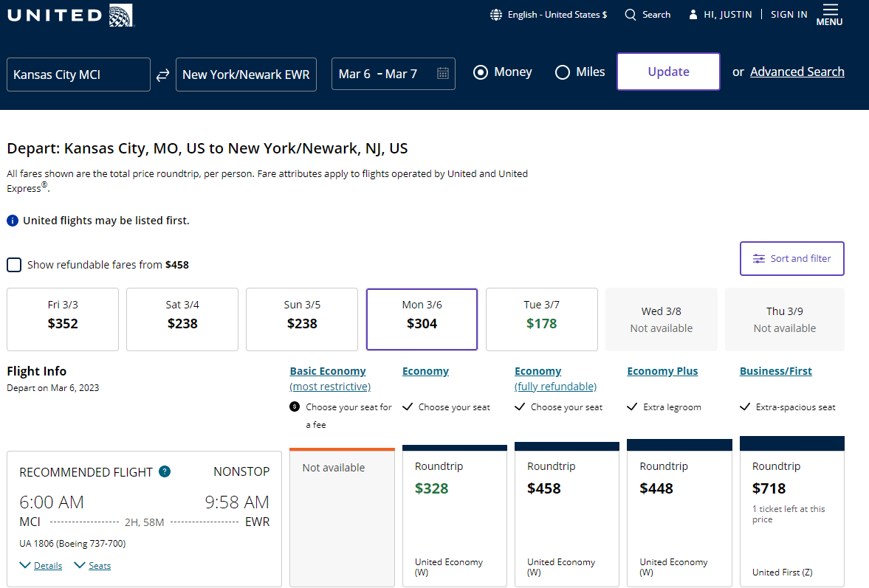Open the Advanced Search link
Viewport: 869px width, 588px height.
click(797, 72)
